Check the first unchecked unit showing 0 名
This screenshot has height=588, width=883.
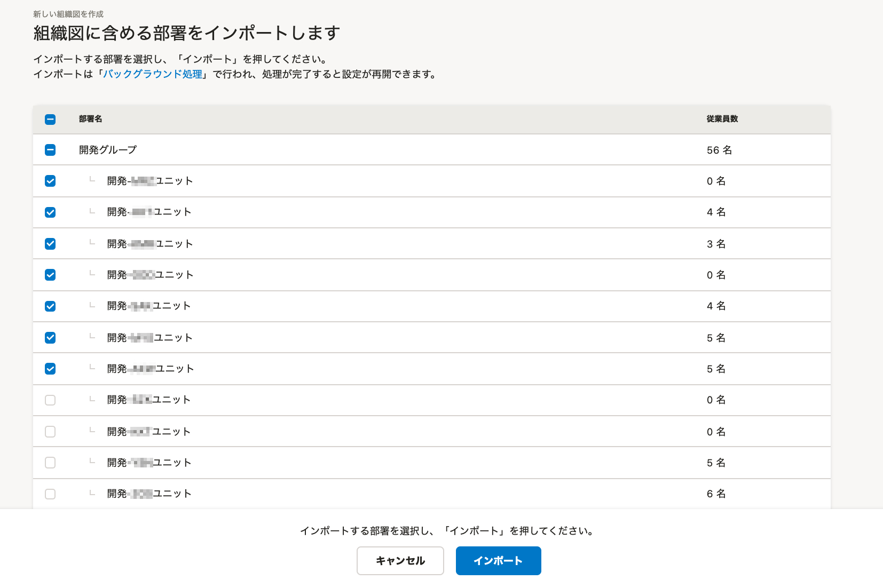point(50,400)
